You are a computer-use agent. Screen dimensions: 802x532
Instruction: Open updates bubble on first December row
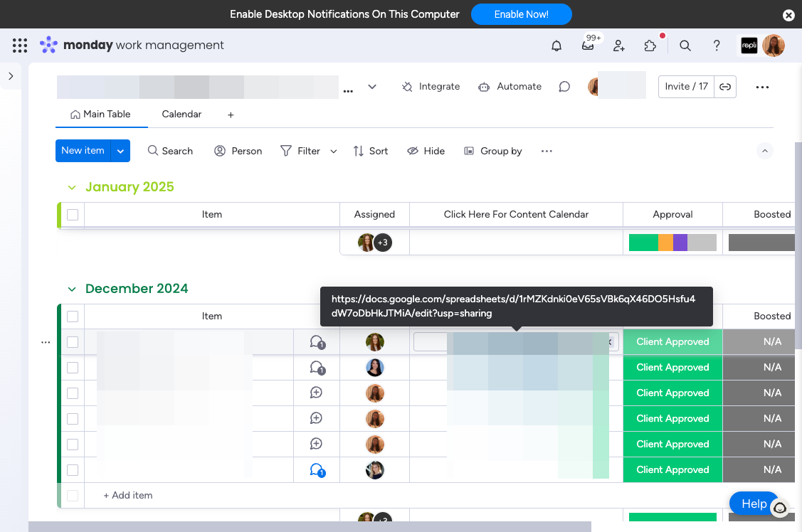coord(317,342)
